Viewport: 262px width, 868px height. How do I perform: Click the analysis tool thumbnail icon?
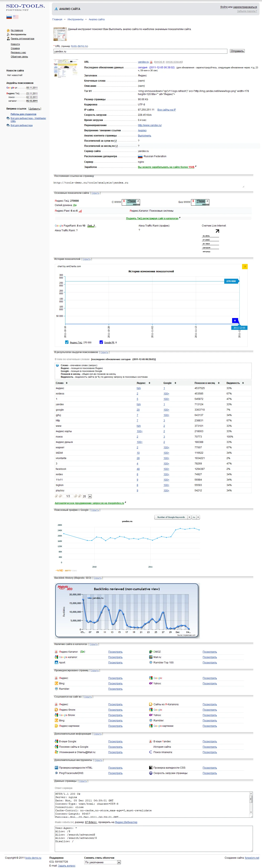(x=60, y=34)
